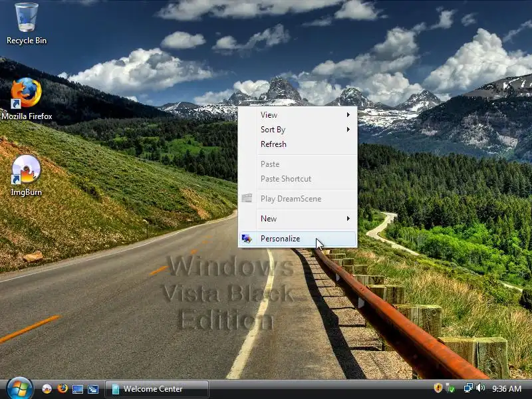
Task: Launch ImgBurn from the Quick Launch bar
Action: [47, 389]
